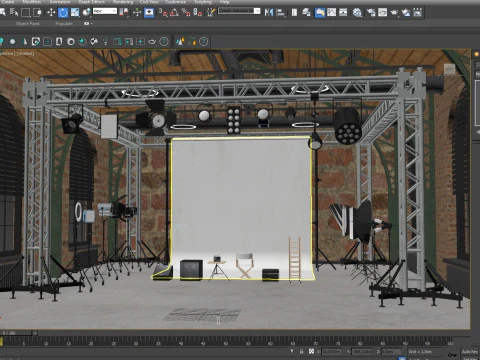
Task: Click the last help question-mark icon
Action: click(203, 41)
